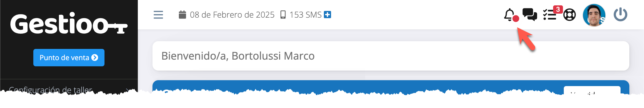This screenshot has width=644, height=108.
Task: Click the 08 de Febrero de 2025 date
Action: [232, 15]
